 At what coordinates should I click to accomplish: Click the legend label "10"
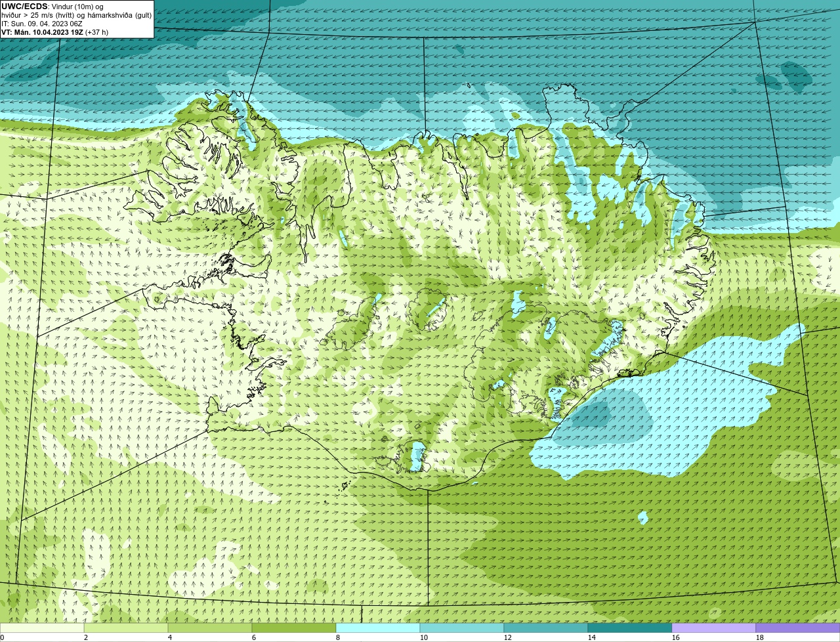(424, 637)
